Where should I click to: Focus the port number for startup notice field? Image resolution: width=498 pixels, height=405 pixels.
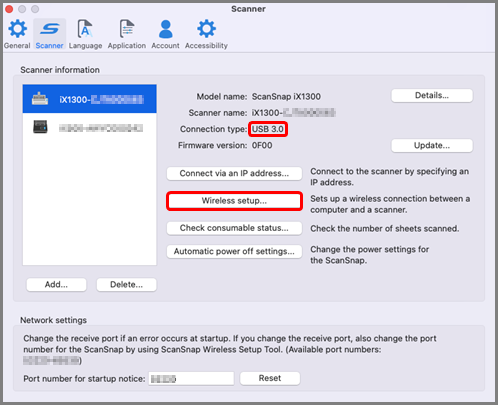[191, 379]
